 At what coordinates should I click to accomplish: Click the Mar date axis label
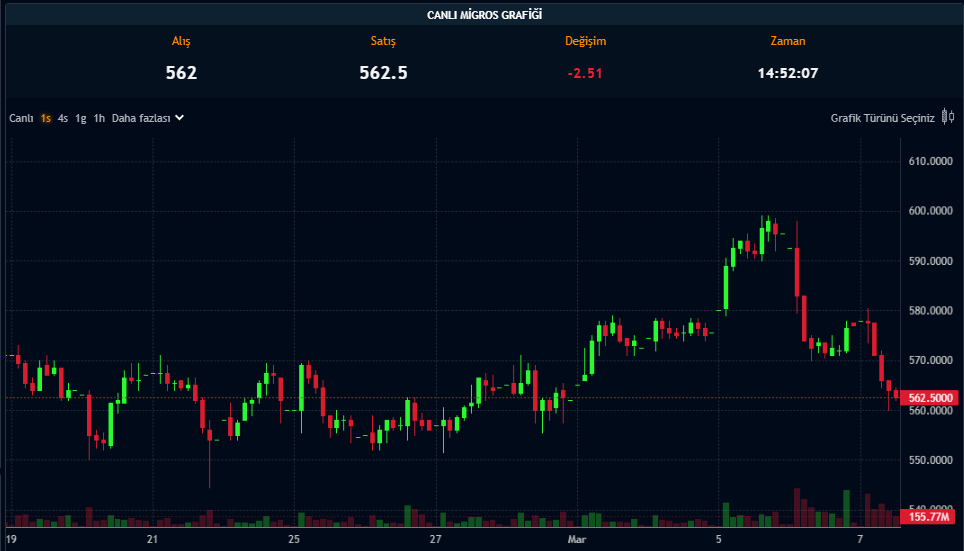577,539
